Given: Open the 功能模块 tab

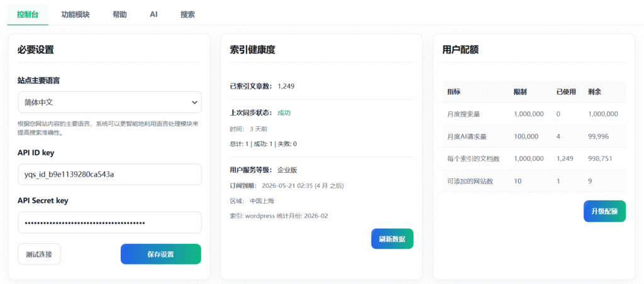Looking at the screenshot, I should [75, 14].
